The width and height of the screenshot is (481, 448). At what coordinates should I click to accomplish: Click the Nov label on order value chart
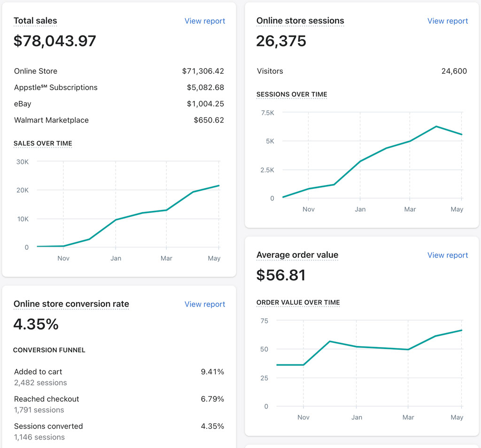click(x=303, y=417)
